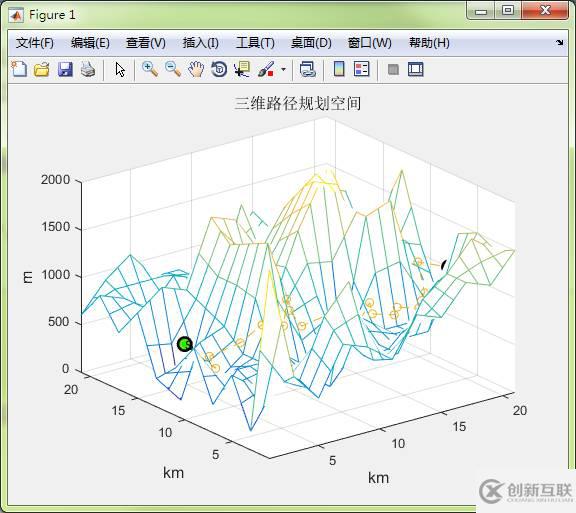Open a file using the folder icon
This screenshot has width=576, height=513.
pyautogui.click(x=42, y=69)
